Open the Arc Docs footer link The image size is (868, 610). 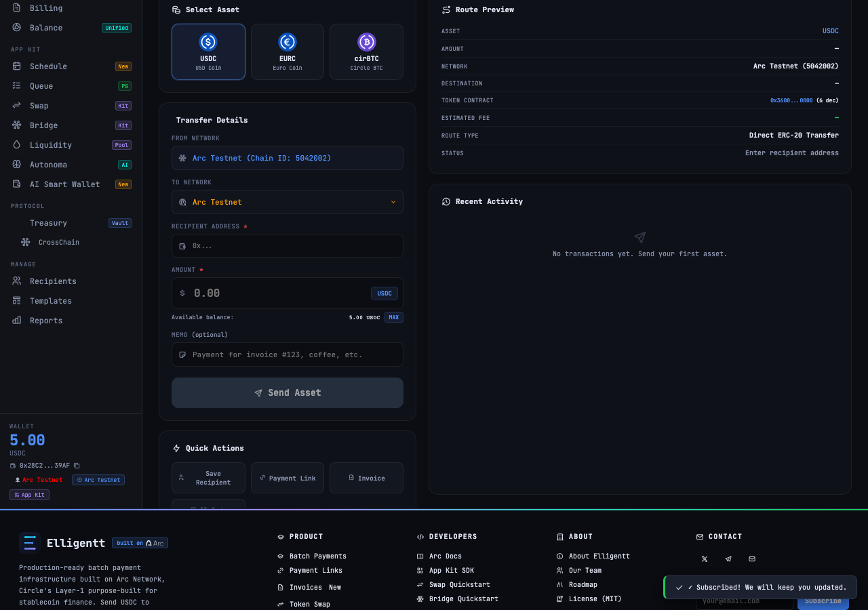[x=446, y=556]
